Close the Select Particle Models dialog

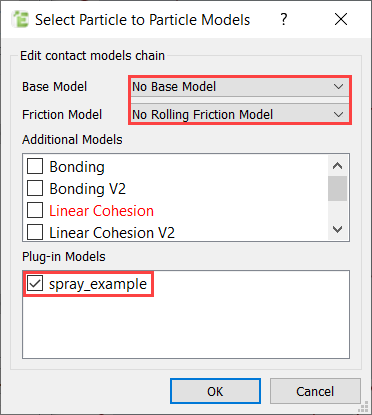point(341,19)
